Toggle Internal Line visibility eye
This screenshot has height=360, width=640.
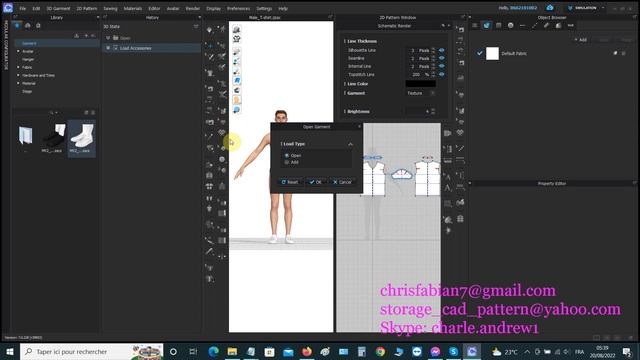click(441, 66)
